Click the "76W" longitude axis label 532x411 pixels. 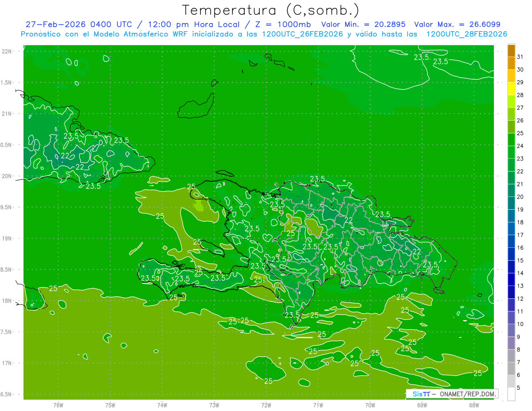coord(58,405)
